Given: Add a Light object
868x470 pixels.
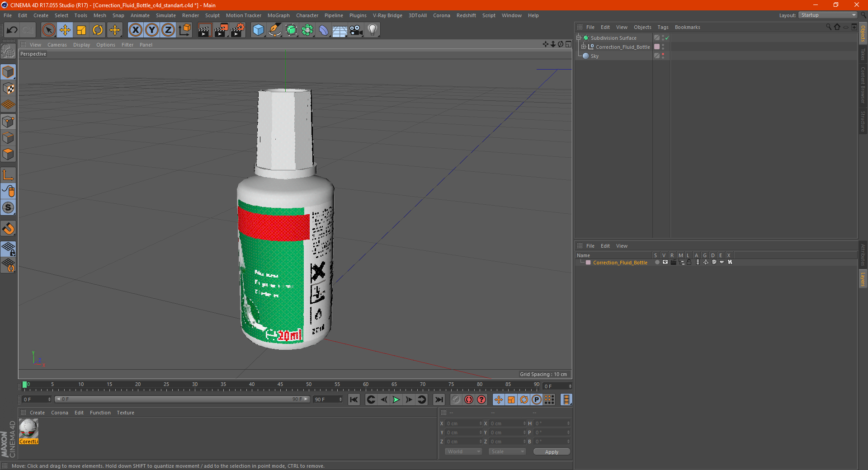Looking at the screenshot, I should [373, 30].
